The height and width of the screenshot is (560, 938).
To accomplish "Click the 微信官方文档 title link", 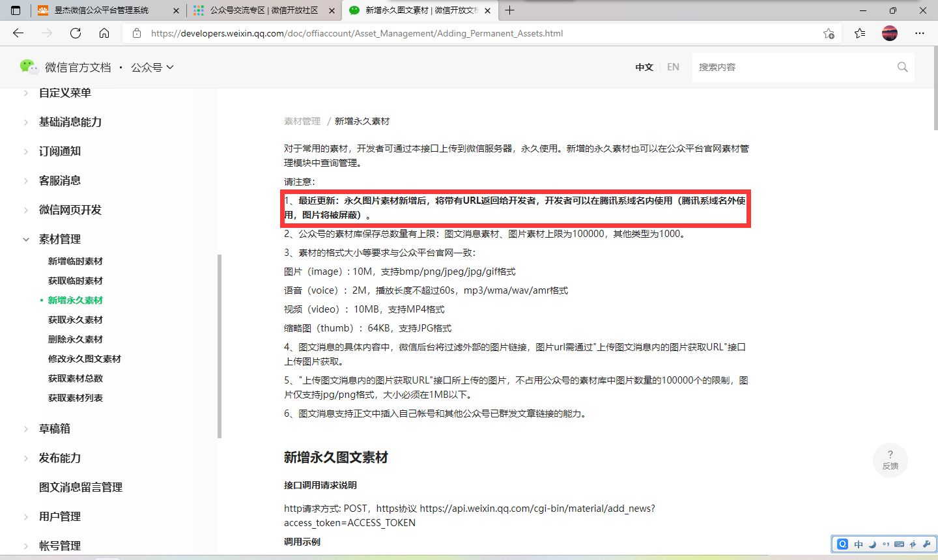I will 78,67.
